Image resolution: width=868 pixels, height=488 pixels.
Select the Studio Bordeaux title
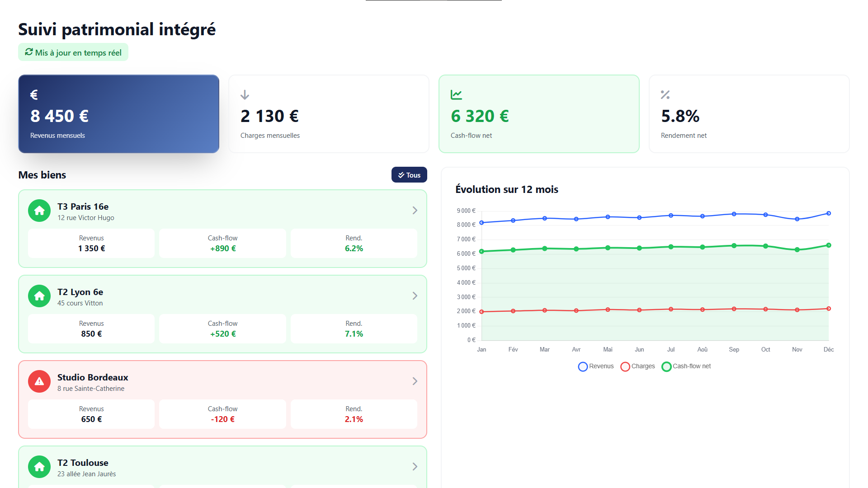[93, 377]
